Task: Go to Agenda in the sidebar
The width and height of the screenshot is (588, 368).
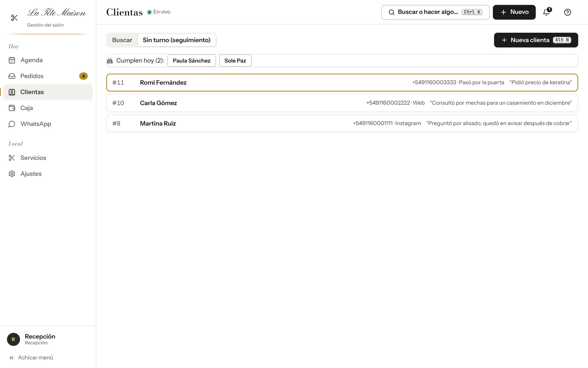Action: click(48, 60)
